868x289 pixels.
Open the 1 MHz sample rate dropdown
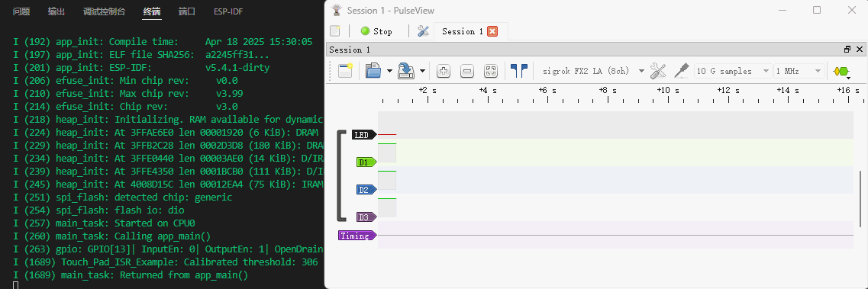[799, 71]
